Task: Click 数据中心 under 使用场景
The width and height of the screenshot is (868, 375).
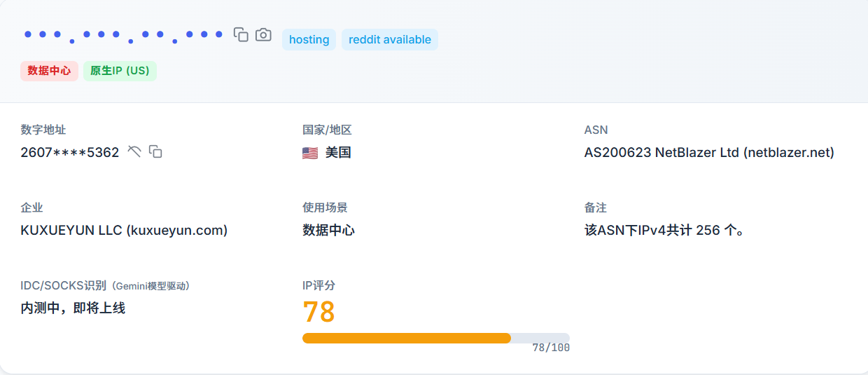Action: (328, 230)
